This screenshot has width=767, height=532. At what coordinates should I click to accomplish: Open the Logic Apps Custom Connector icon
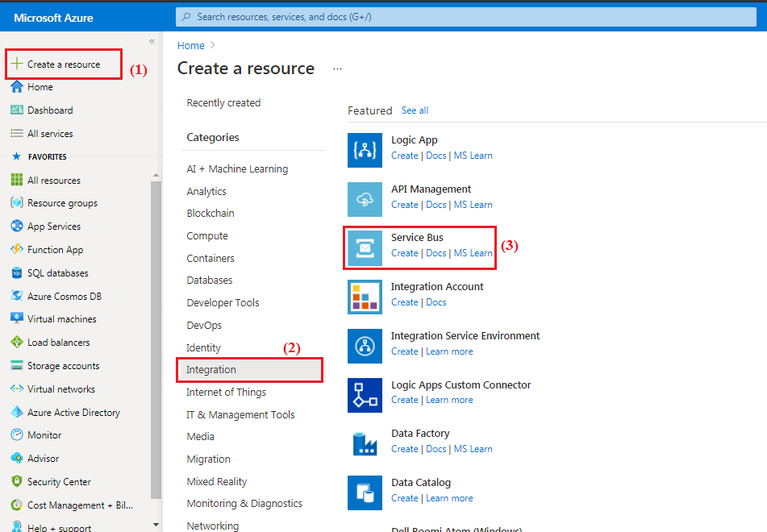pyautogui.click(x=365, y=394)
